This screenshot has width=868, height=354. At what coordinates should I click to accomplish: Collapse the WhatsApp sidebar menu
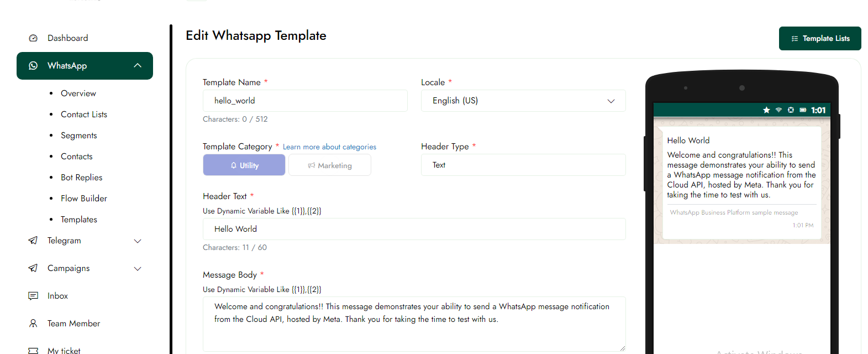(x=138, y=66)
